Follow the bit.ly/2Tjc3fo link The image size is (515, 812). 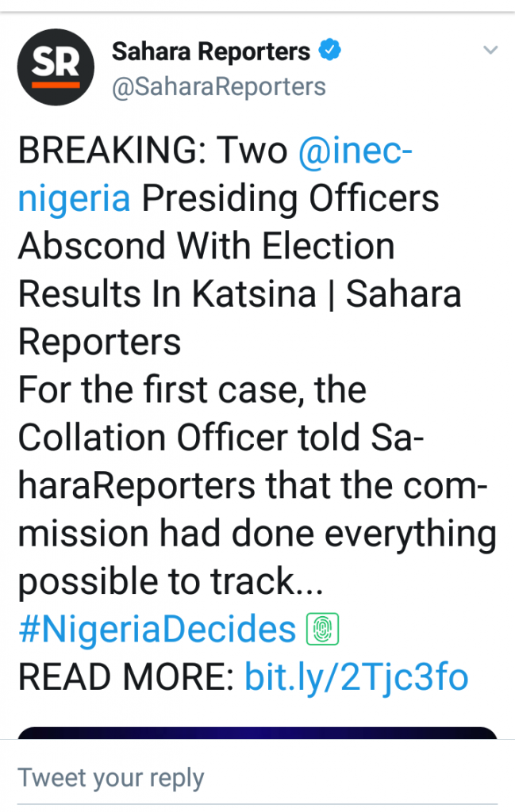coord(356,678)
